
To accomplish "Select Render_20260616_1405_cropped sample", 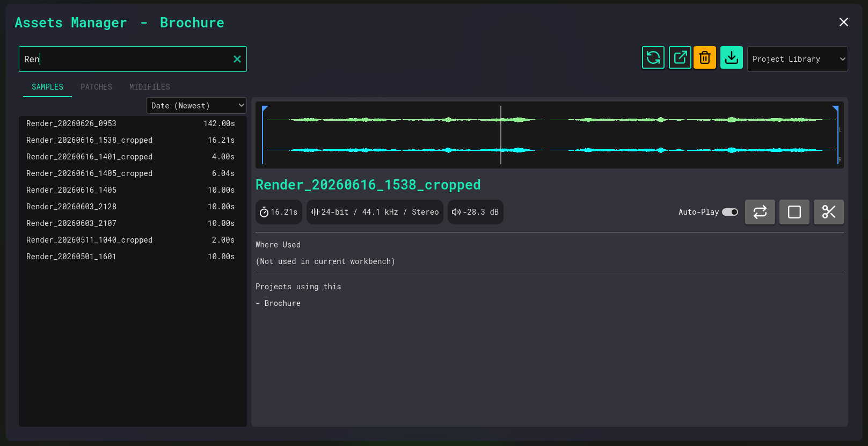I will 133,173.
